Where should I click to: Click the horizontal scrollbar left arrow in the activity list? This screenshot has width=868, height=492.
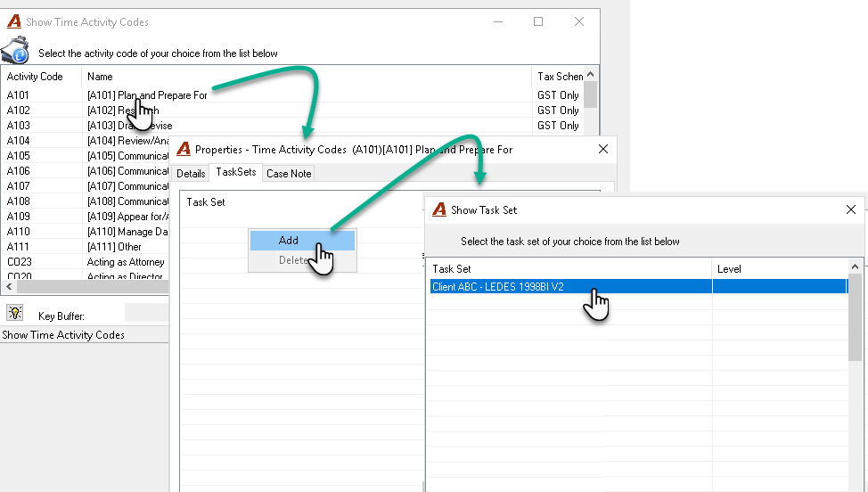[x=9, y=286]
